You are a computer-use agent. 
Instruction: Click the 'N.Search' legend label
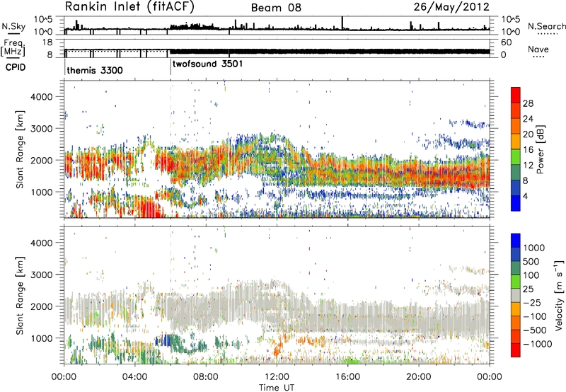[546, 26]
